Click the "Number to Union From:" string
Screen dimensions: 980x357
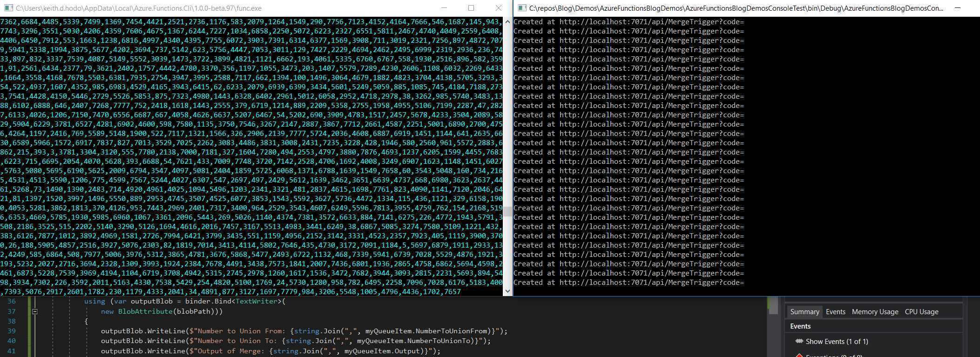tap(238, 331)
